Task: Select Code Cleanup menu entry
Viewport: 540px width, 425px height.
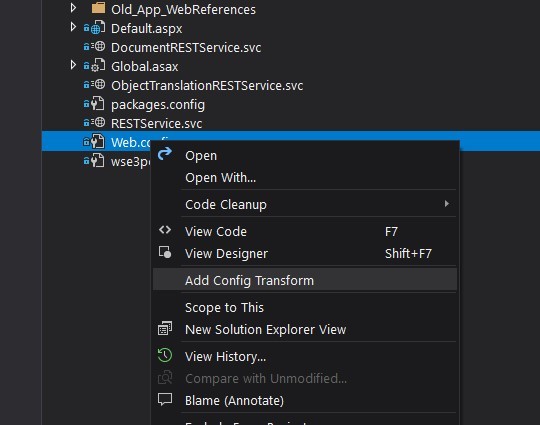Action: tap(305, 205)
